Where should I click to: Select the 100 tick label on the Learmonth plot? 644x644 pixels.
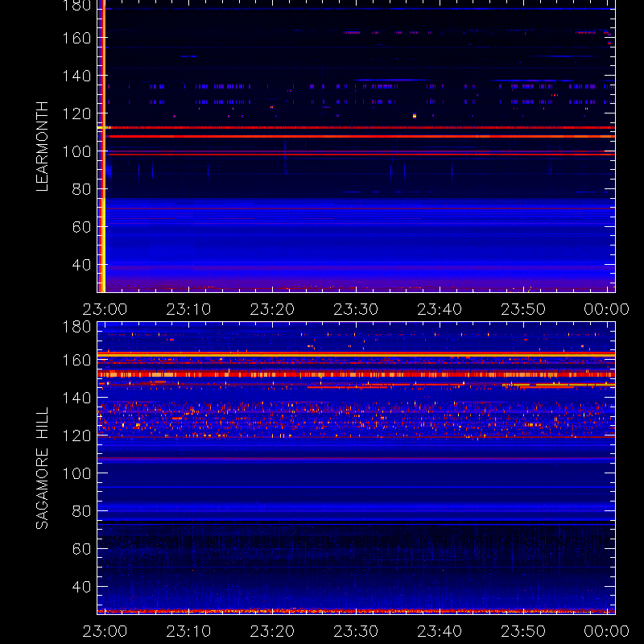coord(76,151)
